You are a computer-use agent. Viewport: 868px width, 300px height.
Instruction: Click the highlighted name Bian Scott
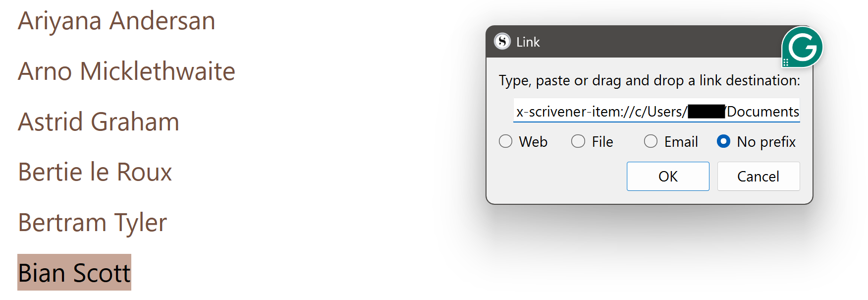(x=74, y=273)
